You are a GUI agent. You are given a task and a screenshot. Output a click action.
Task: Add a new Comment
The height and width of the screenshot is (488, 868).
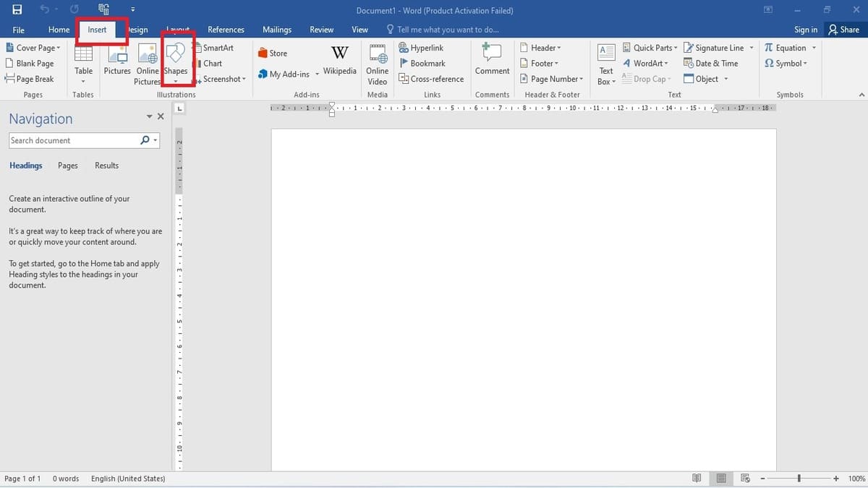492,61
